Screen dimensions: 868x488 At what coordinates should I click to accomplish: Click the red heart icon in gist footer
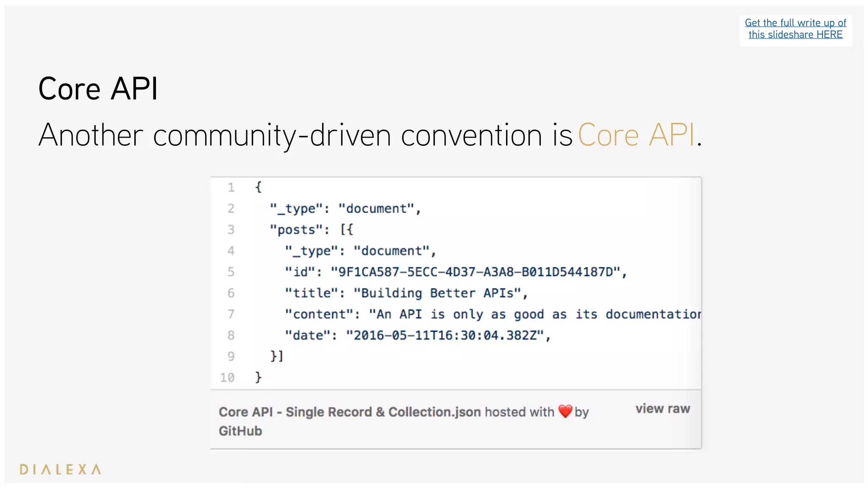565,411
